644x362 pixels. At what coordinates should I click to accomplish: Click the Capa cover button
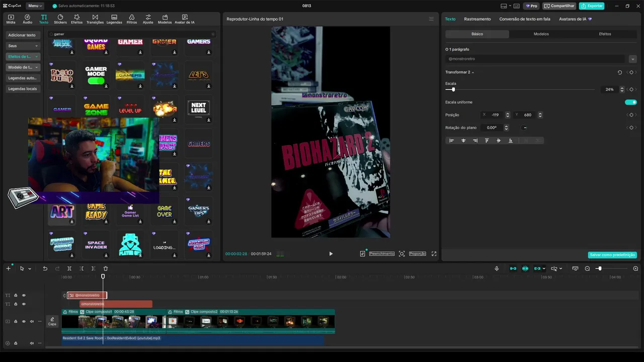coord(52,321)
